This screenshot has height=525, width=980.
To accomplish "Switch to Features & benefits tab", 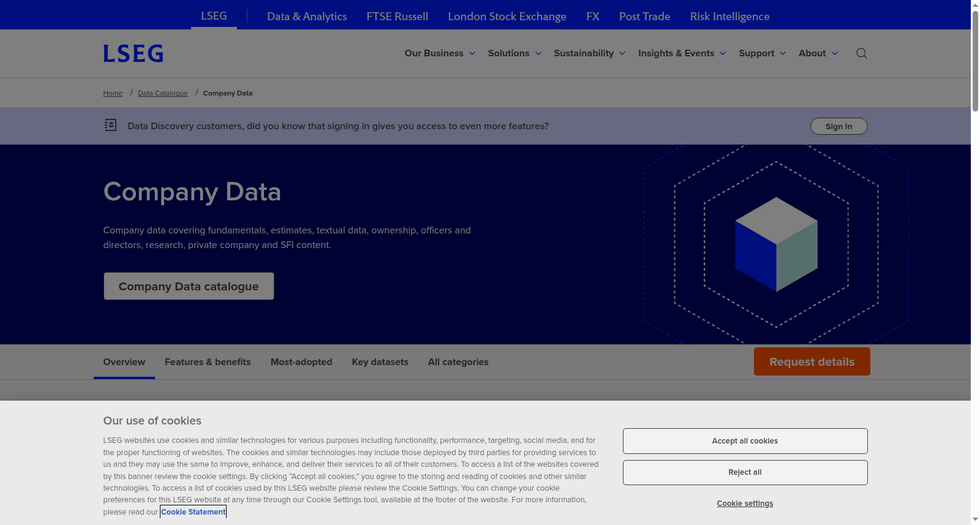I will point(208,362).
